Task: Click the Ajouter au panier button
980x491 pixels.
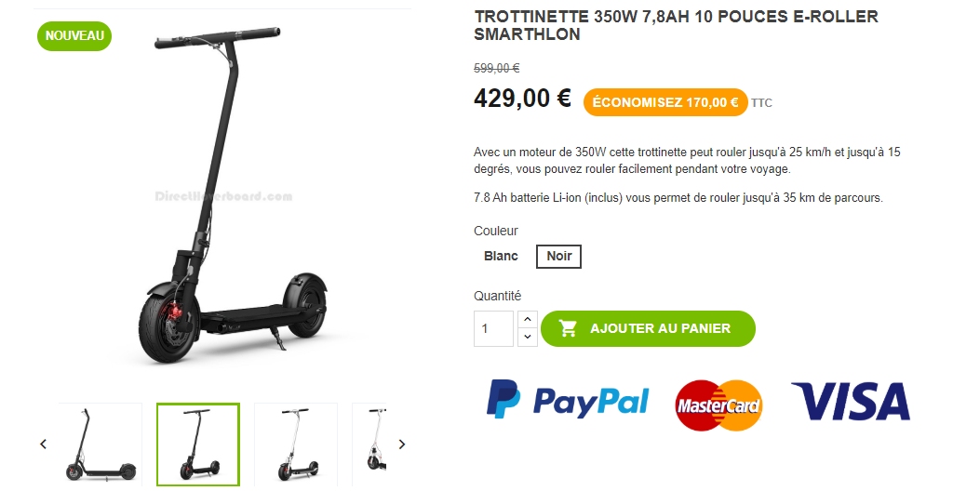Action: pyautogui.click(x=648, y=328)
